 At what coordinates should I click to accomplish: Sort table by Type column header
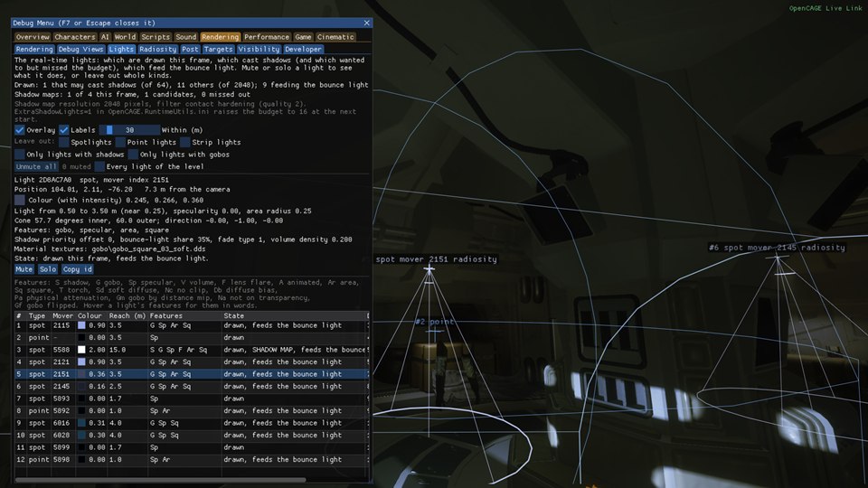tap(37, 316)
